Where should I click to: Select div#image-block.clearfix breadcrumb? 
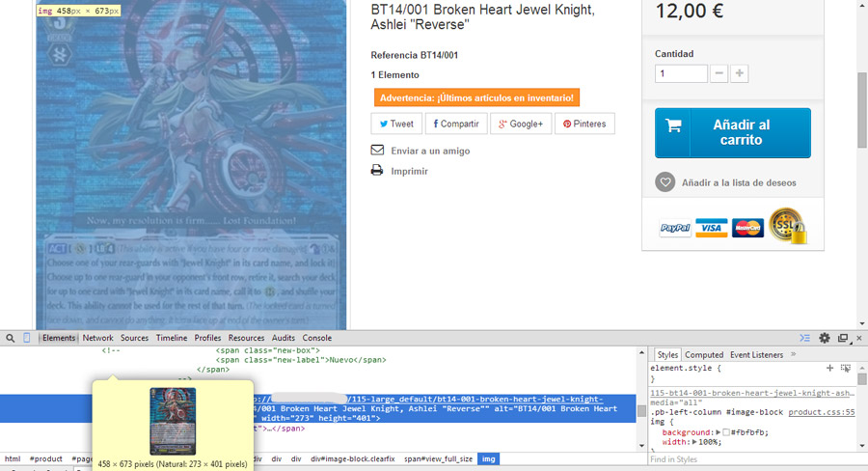point(353,458)
